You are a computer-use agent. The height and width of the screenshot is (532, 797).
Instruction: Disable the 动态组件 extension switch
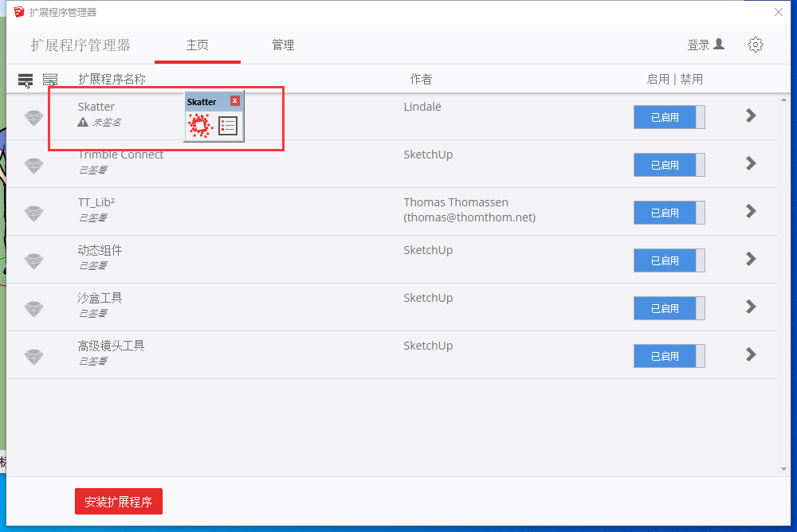pos(669,260)
